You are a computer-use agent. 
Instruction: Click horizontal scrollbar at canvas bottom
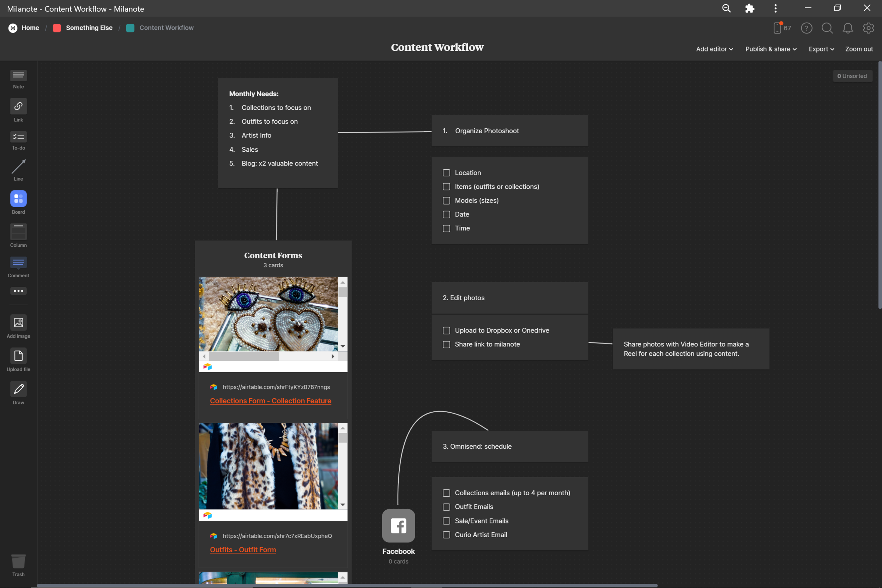[x=347, y=586]
